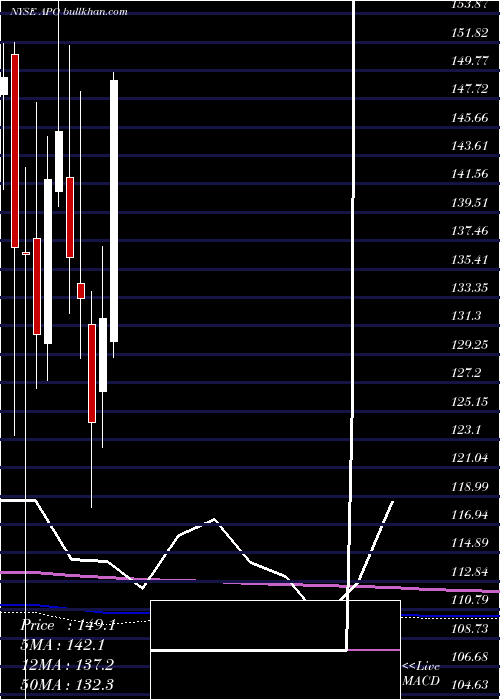Click the 145.66 price axis label
The height and width of the screenshot is (700, 500).
click(470, 118)
